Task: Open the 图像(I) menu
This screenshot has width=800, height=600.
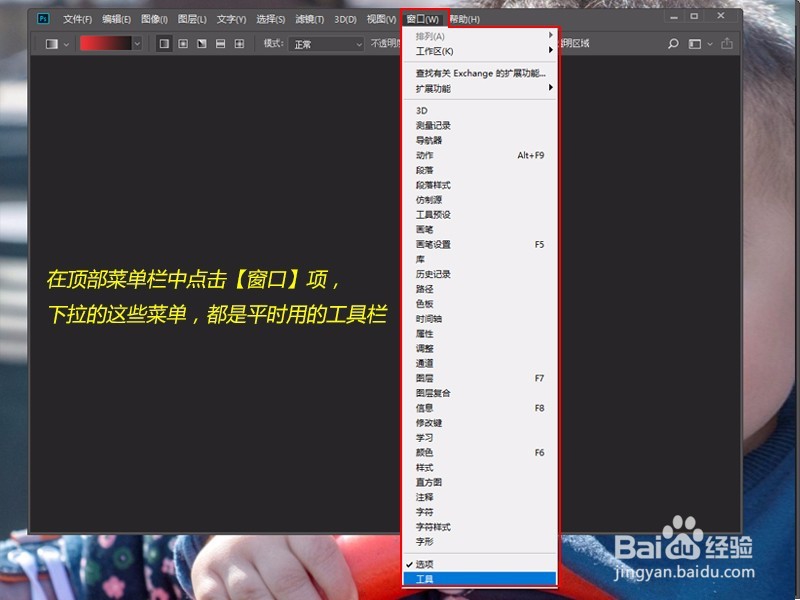Action: click(x=155, y=19)
